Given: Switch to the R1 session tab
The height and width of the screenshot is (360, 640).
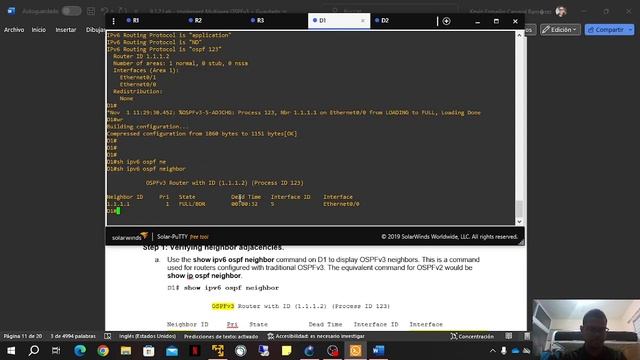Looking at the screenshot, I should pyautogui.click(x=133, y=20).
